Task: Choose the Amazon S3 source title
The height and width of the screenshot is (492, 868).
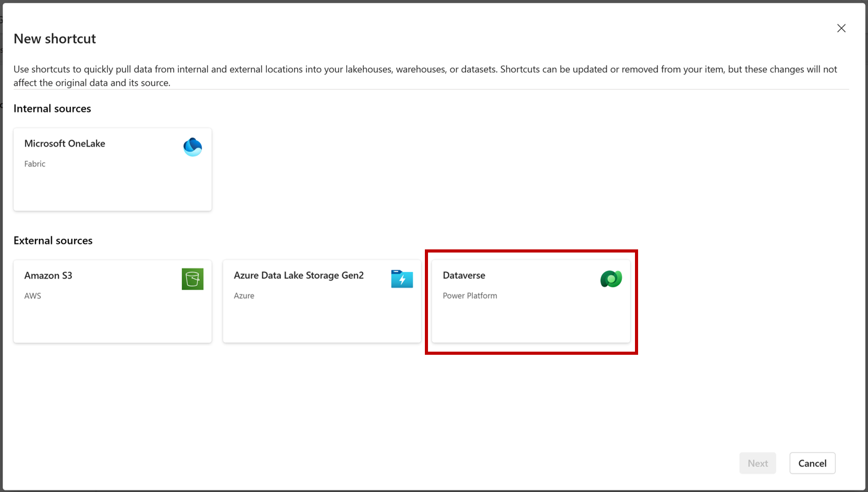Action: point(48,275)
